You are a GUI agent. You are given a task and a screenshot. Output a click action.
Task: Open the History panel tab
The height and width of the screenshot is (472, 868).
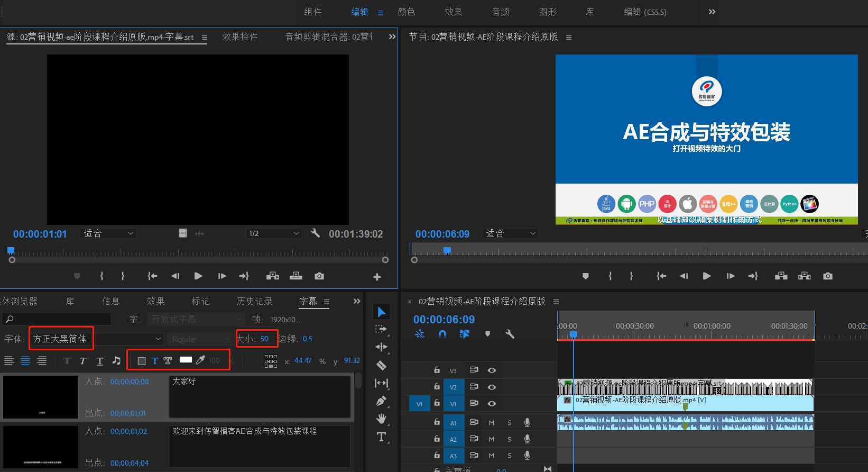coord(254,301)
